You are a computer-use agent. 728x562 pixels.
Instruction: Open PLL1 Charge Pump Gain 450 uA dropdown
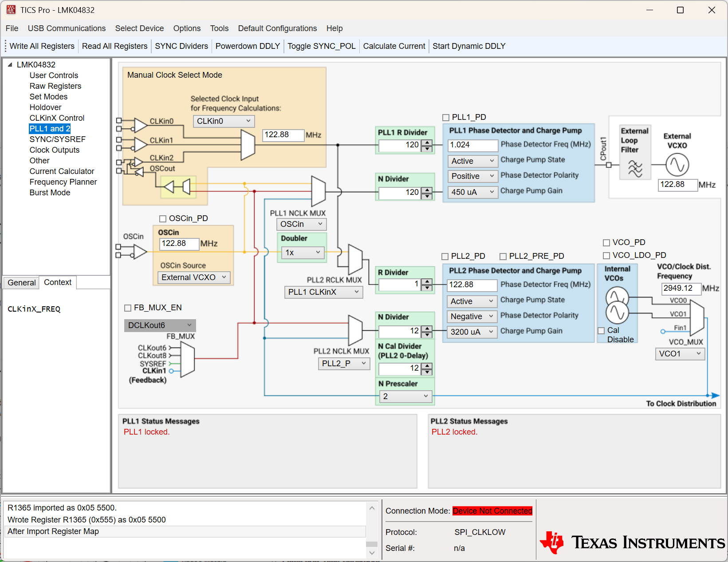(x=472, y=192)
